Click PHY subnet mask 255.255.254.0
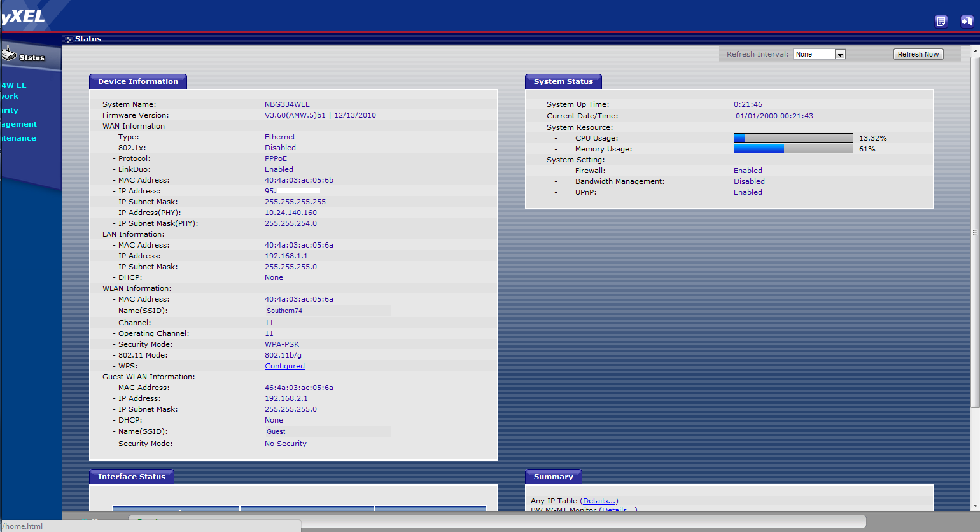Image resolution: width=980 pixels, height=532 pixels. [291, 223]
